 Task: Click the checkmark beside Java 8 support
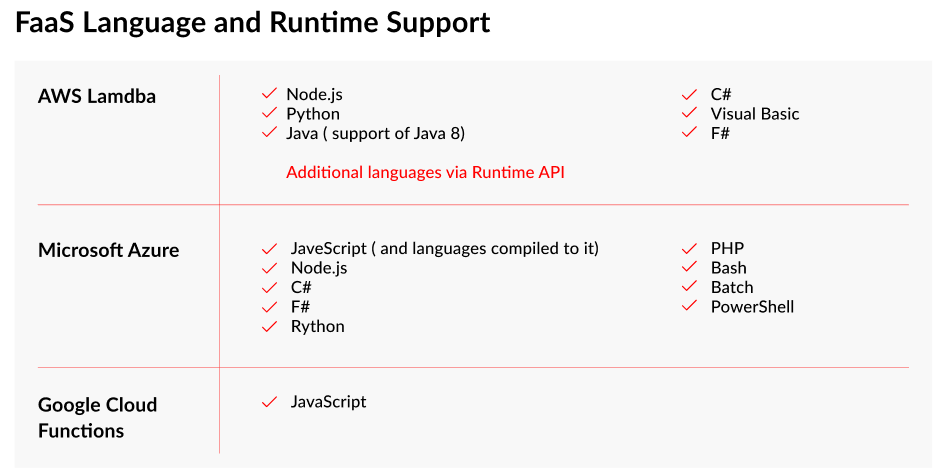click(x=269, y=132)
